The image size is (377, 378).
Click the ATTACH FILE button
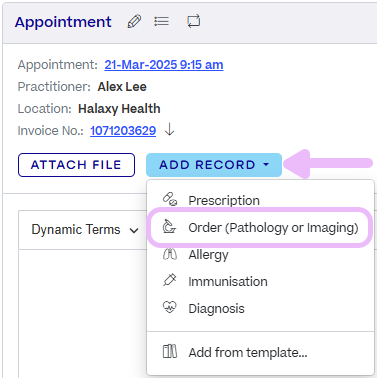[x=76, y=165]
